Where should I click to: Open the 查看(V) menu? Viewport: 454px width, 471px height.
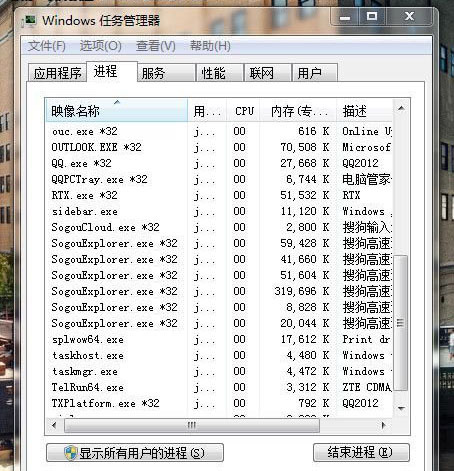[x=155, y=46]
